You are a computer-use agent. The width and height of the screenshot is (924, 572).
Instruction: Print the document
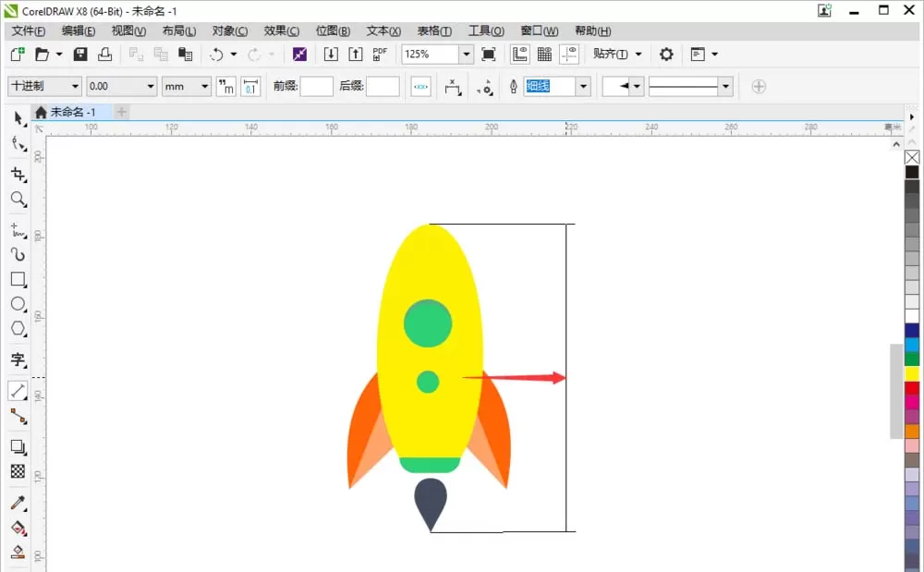105,55
